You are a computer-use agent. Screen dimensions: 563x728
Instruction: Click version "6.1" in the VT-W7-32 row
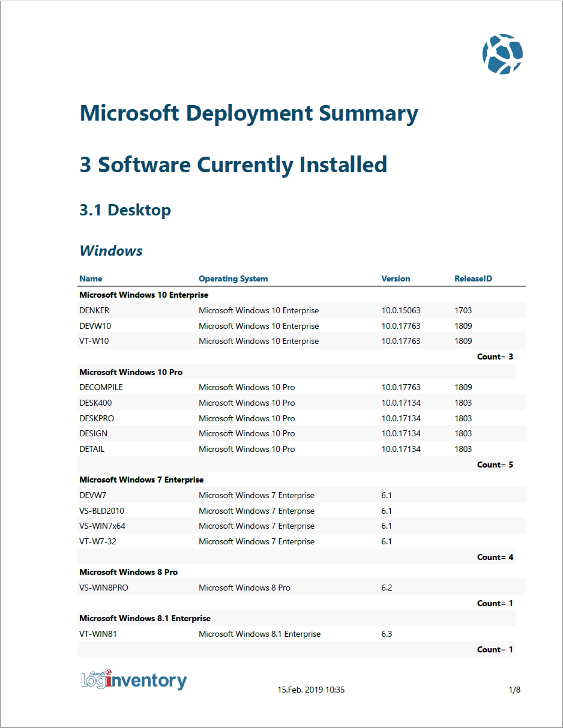pyautogui.click(x=387, y=541)
